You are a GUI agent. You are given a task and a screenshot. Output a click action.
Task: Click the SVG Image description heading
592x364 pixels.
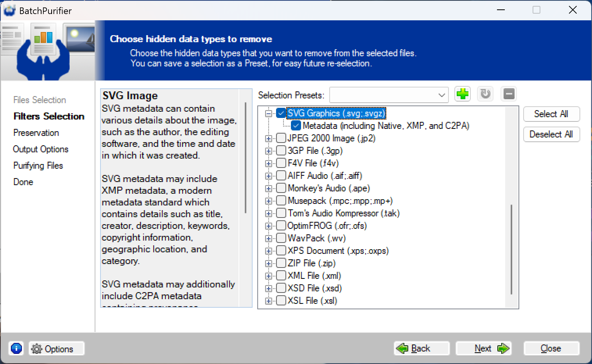click(x=130, y=96)
